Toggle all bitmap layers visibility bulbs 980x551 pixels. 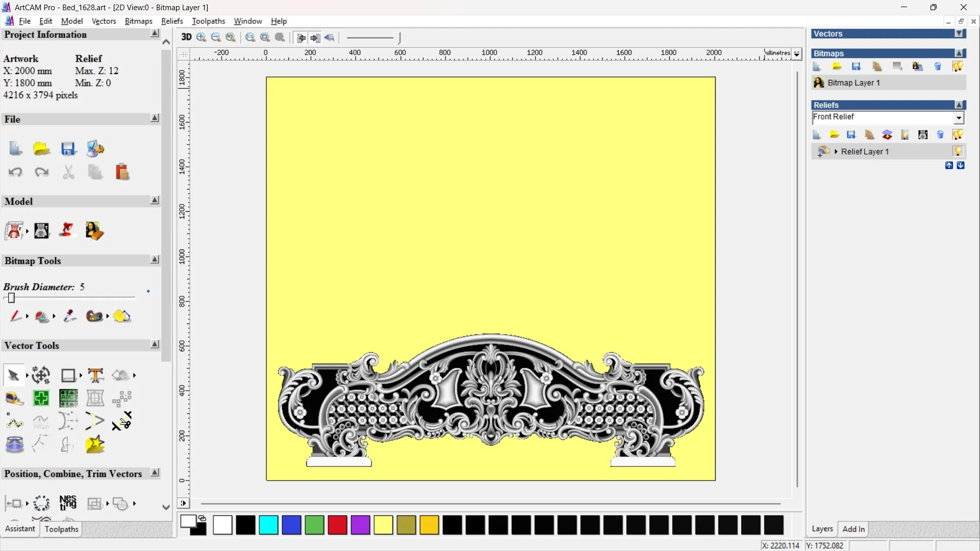958,66
